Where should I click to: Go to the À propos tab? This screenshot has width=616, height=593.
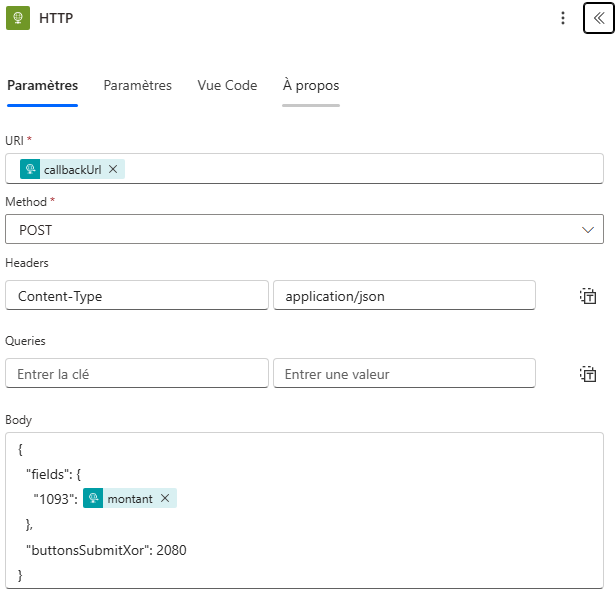coord(311,86)
